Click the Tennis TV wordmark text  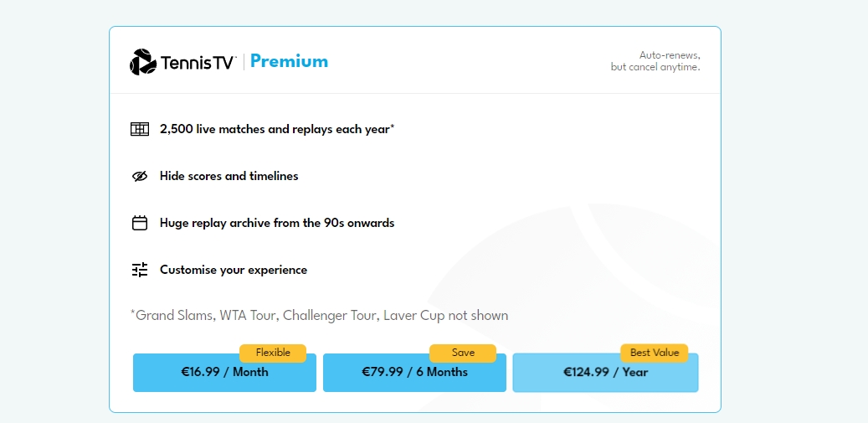(198, 63)
